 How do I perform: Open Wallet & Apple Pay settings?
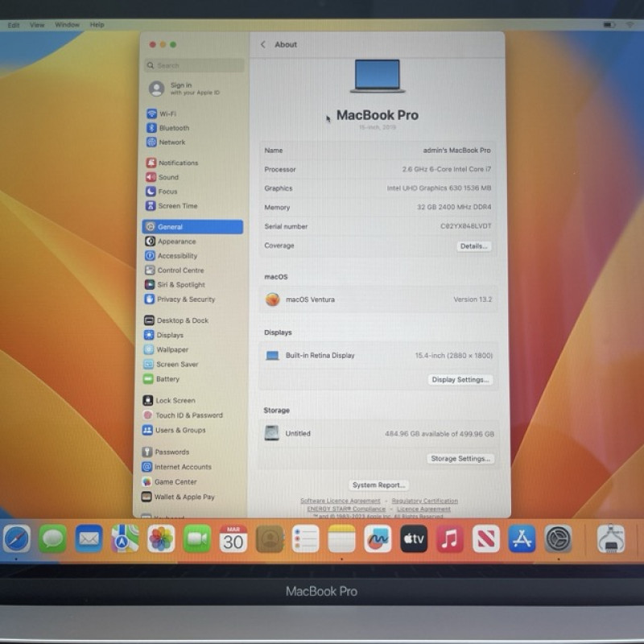tap(178, 497)
